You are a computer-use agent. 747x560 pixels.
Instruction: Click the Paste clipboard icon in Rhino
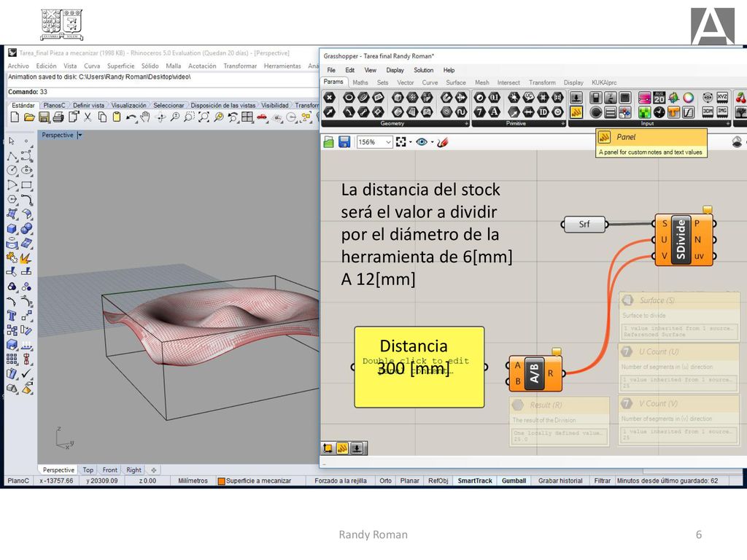117,117
